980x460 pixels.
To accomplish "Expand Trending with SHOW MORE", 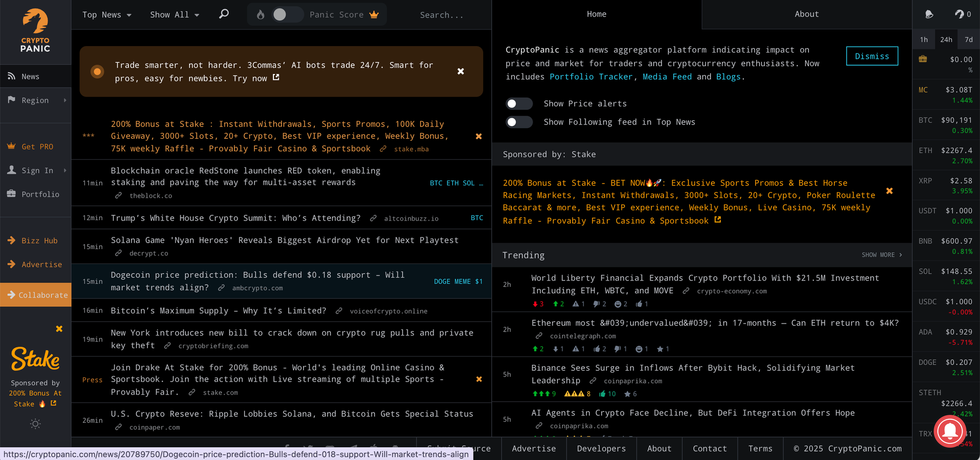I will coord(882,255).
